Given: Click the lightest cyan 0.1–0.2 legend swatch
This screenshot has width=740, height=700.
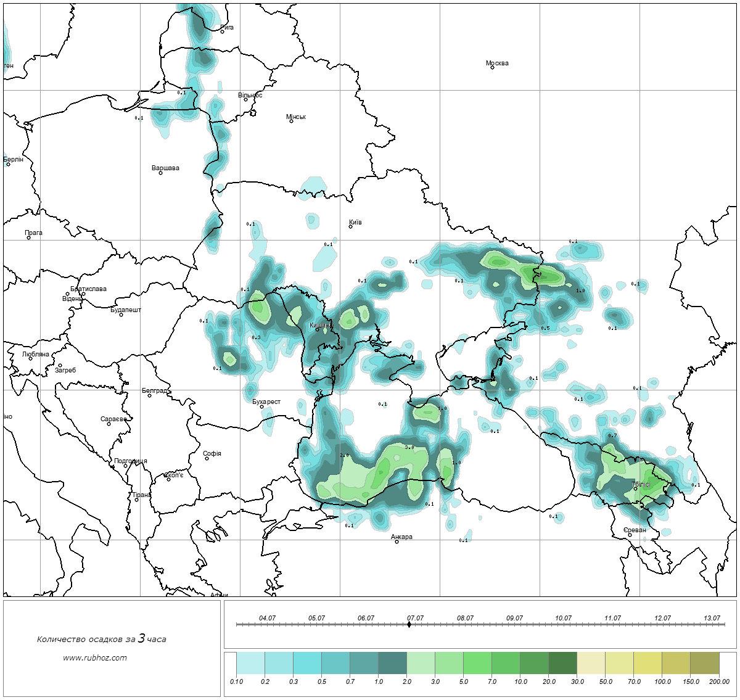Looking at the screenshot, I should tap(250, 664).
